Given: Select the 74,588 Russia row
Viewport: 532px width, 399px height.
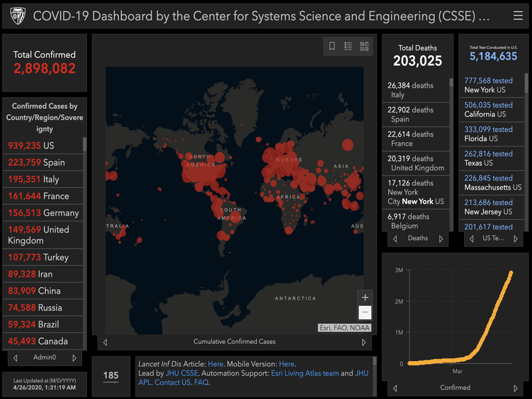Looking at the screenshot, I should [x=43, y=307].
